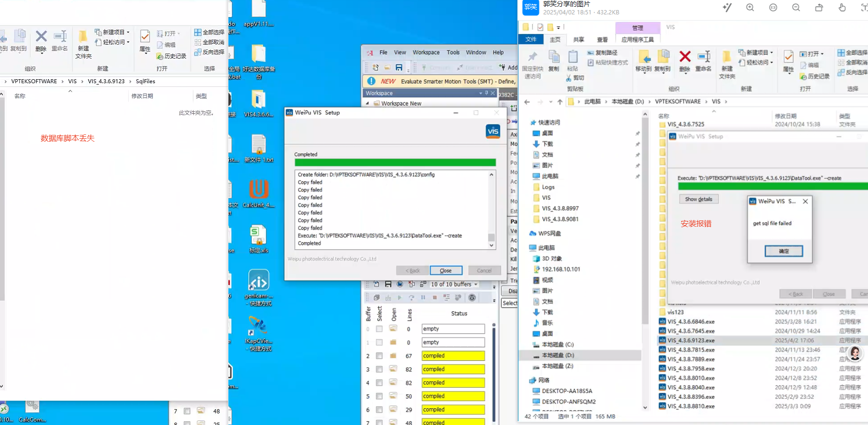Click the pause icon in buffer control toolbar
This screenshot has height=425, width=868.
click(423, 298)
